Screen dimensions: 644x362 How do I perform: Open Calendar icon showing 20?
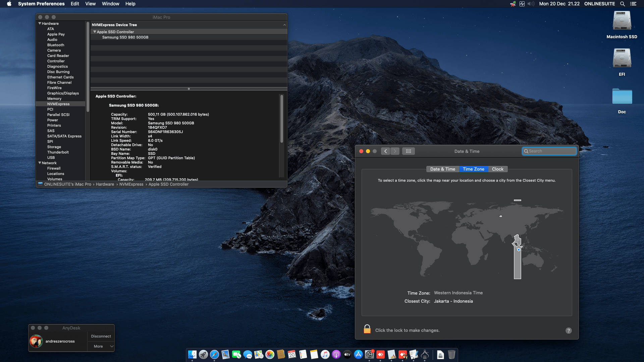pyautogui.click(x=292, y=354)
